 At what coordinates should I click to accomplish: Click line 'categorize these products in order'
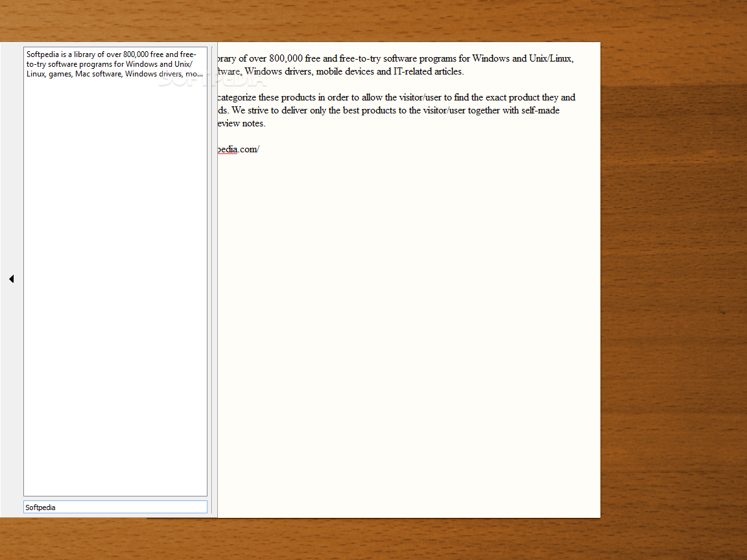pyautogui.click(x=396, y=98)
